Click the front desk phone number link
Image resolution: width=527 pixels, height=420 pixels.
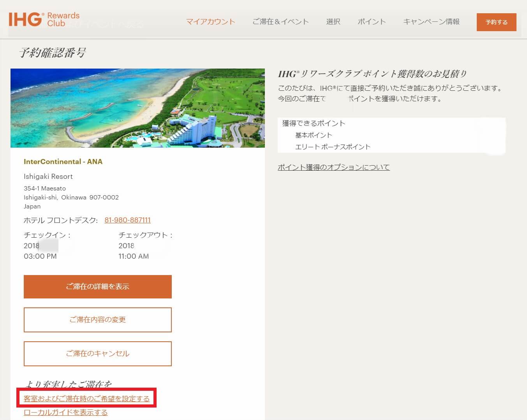point(127,220)
